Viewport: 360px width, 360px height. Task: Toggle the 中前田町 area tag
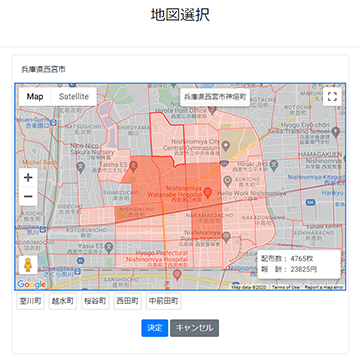[x=163, y=301]
